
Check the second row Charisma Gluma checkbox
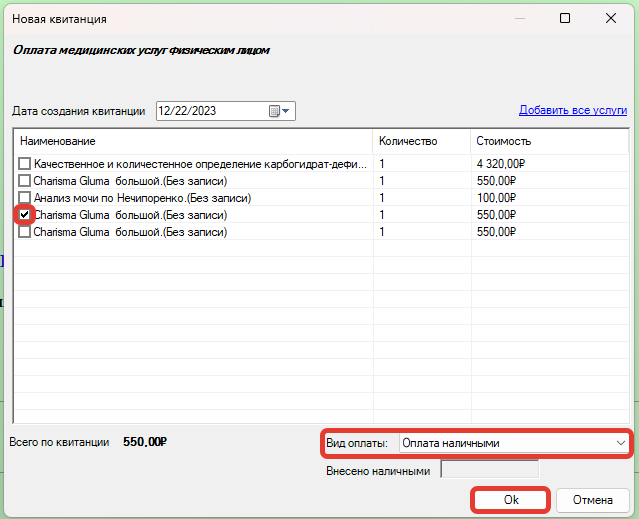[25, 181]
